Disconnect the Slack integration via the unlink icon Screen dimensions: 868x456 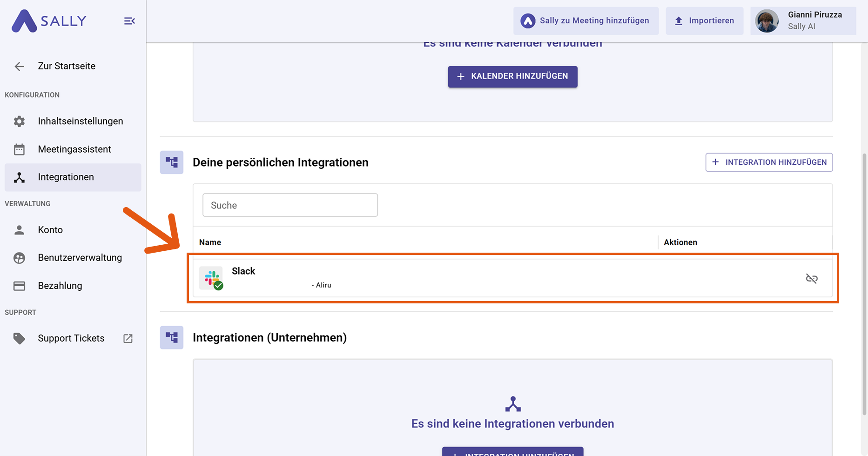(x=812, y=278)
